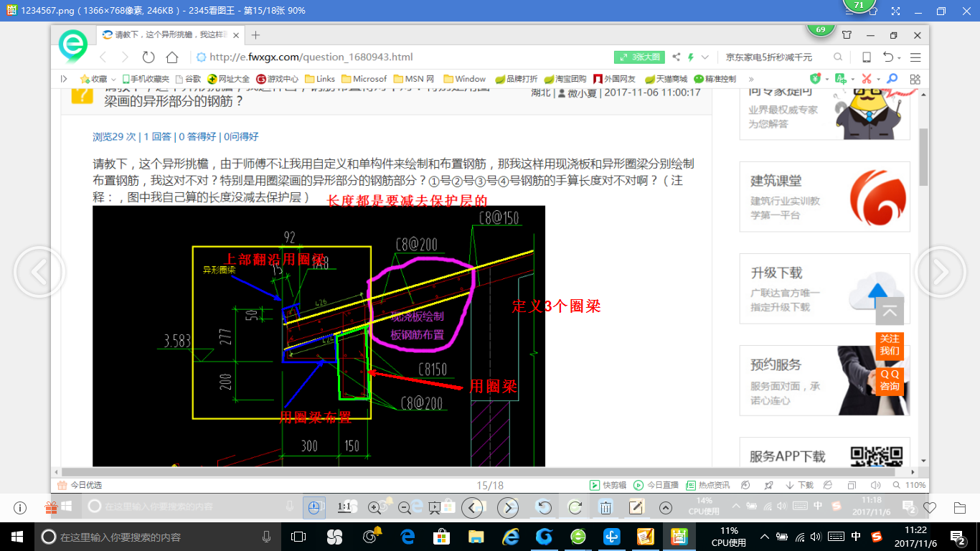Show hidden system tray icons
980x551 pixels.
(x=765, y=537)
